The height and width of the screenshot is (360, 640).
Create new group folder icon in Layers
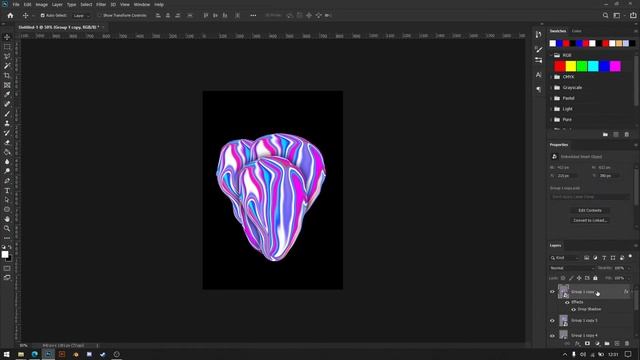pyautogui.click(x=607, y=344)
